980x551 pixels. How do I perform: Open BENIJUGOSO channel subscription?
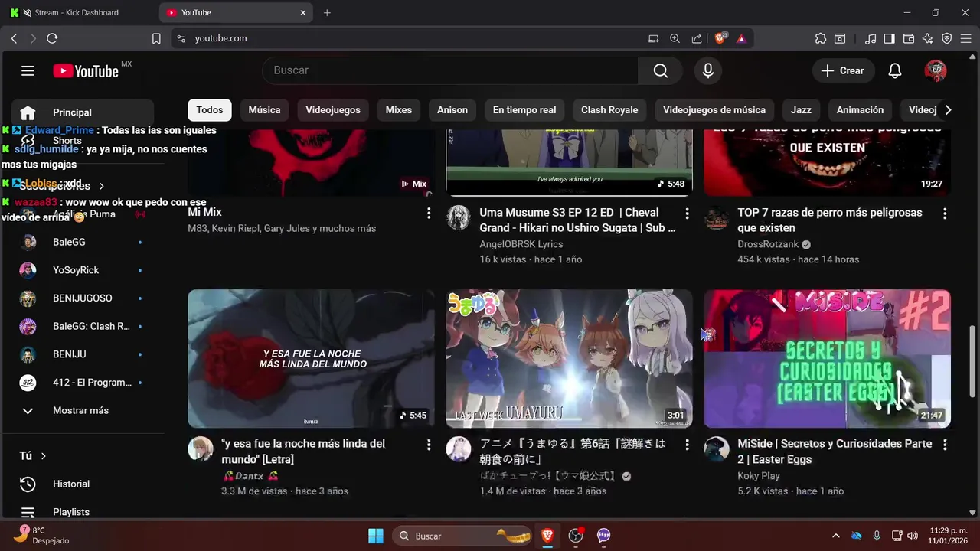[x=83, y=298]
